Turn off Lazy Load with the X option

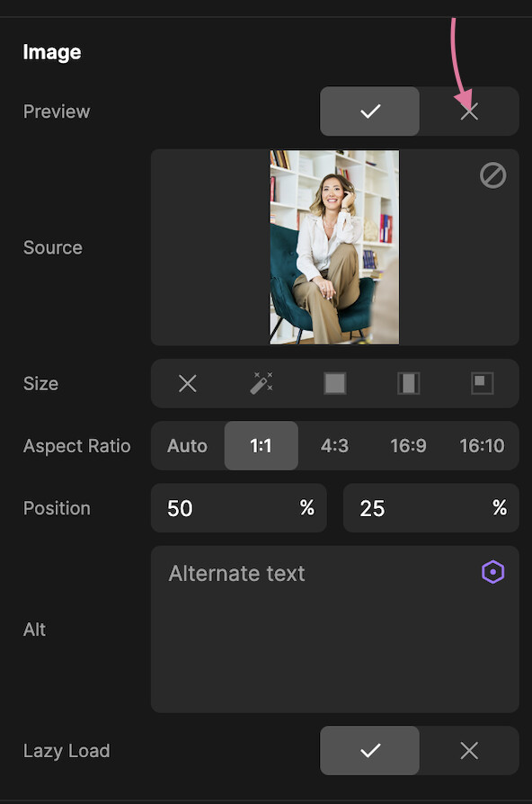coord(469,751)
